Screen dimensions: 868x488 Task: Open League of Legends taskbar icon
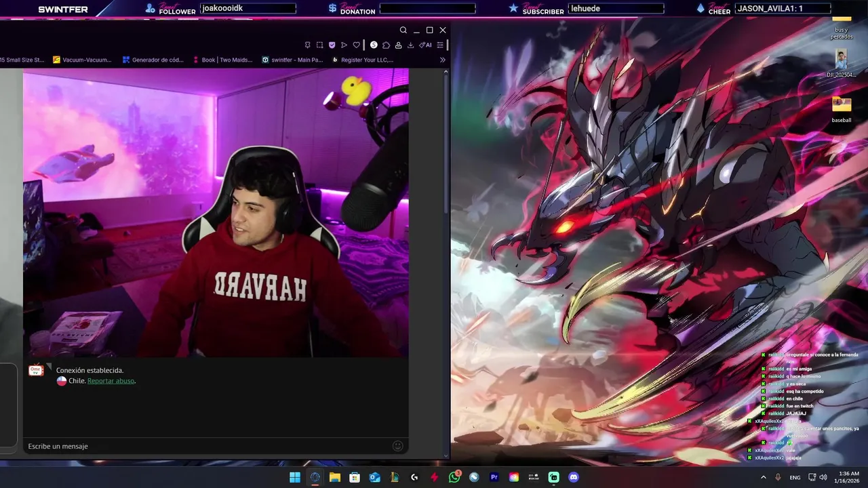(395, 477)
